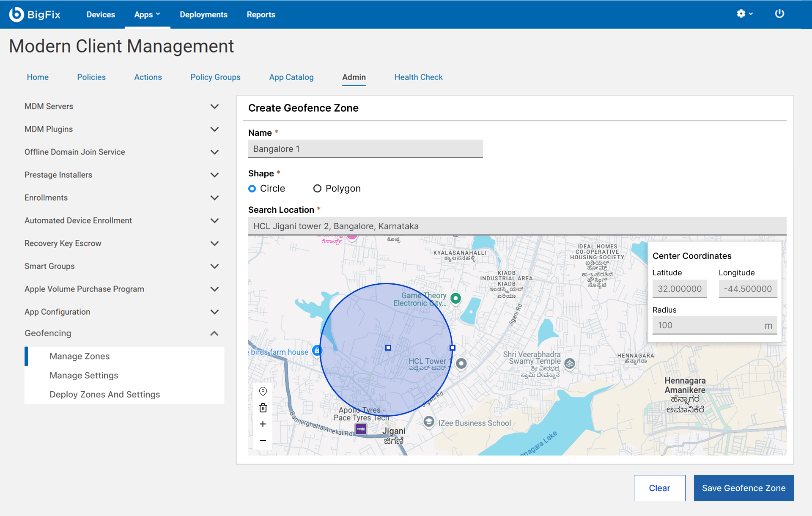Switch to the Health Check tab
The height and width of the screenshot is (516, 812).
[419, 77]
